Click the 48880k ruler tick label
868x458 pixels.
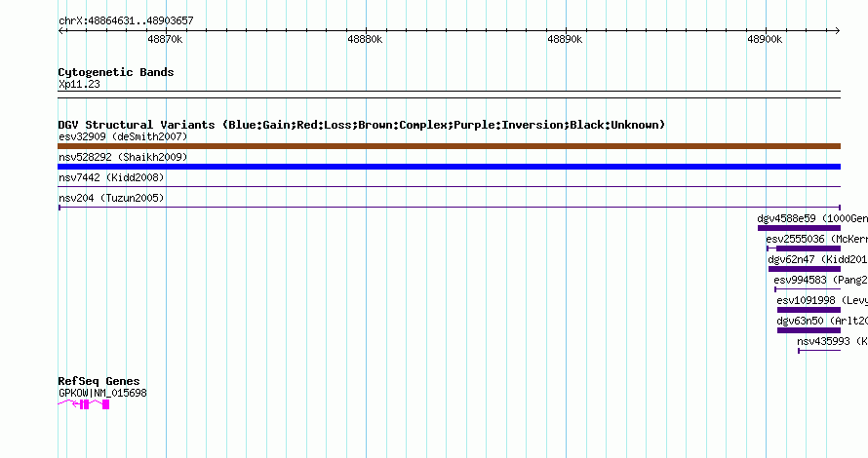(365, 39)
